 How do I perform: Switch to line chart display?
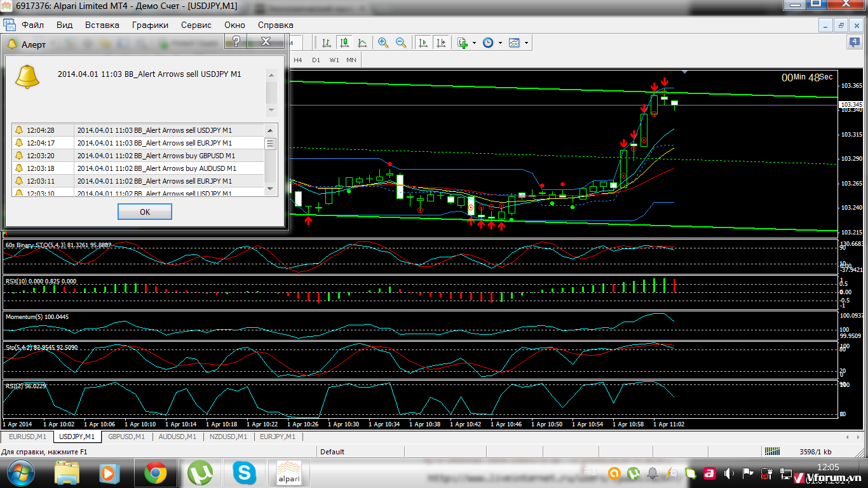pyautogui.click(x=362, y=43)
